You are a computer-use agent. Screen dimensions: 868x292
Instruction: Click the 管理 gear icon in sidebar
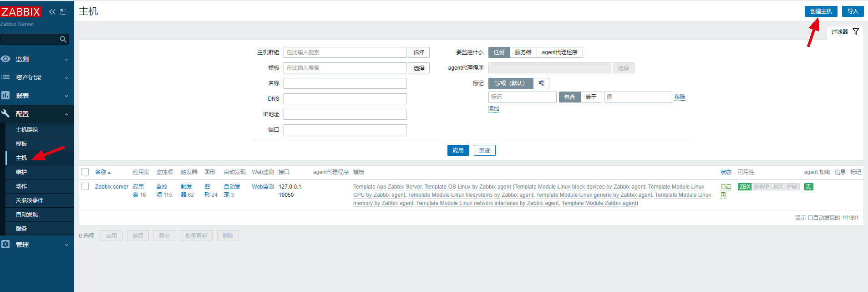pyautogui.click(x=5, y=245)
